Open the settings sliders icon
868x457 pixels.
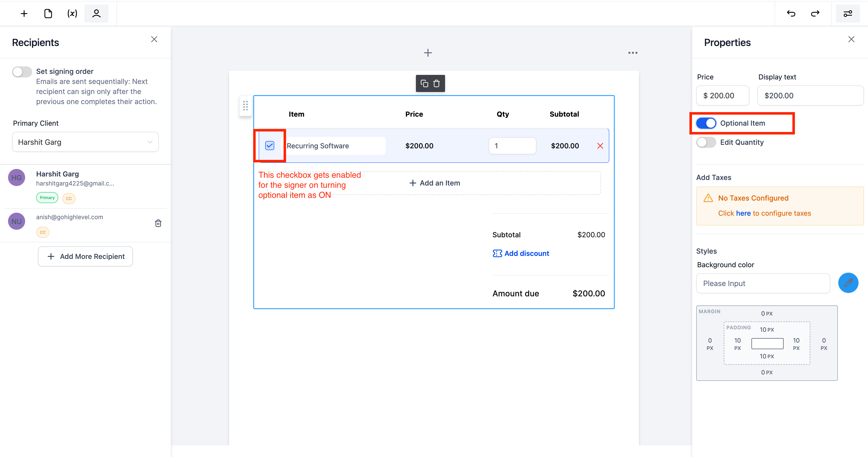847,14
